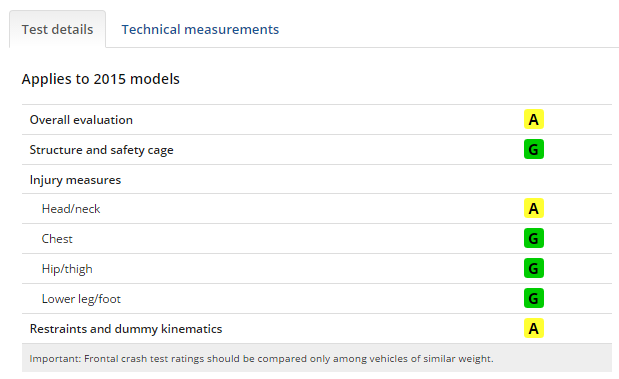Click the Head/neck A rating badge
The height and width of the screenshot is (379, 619).
point(534,208)
